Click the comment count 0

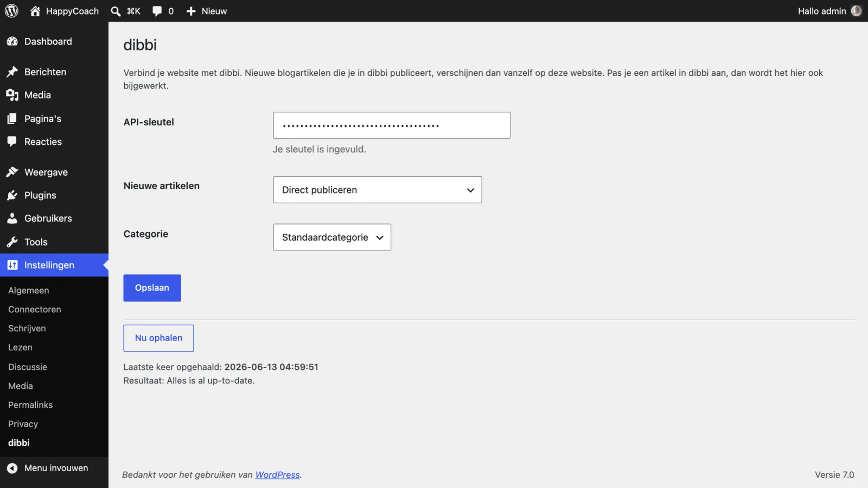coord(171,11)
